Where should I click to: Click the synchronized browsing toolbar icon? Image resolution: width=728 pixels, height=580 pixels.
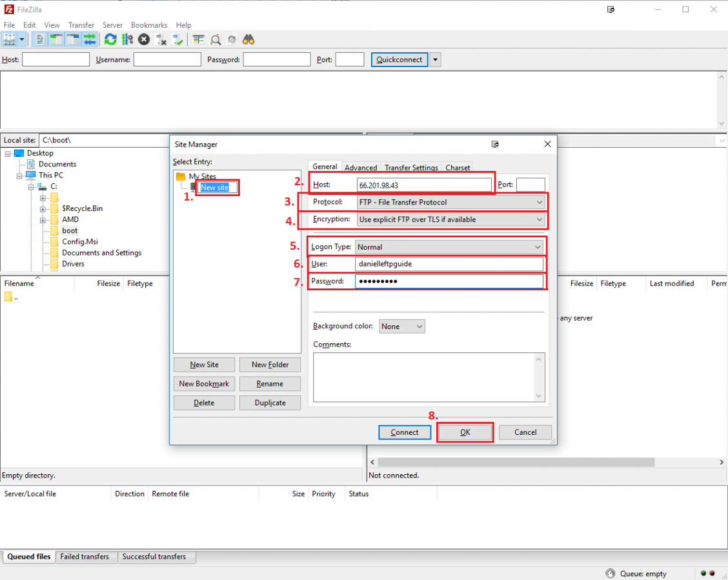pos(232,39)
